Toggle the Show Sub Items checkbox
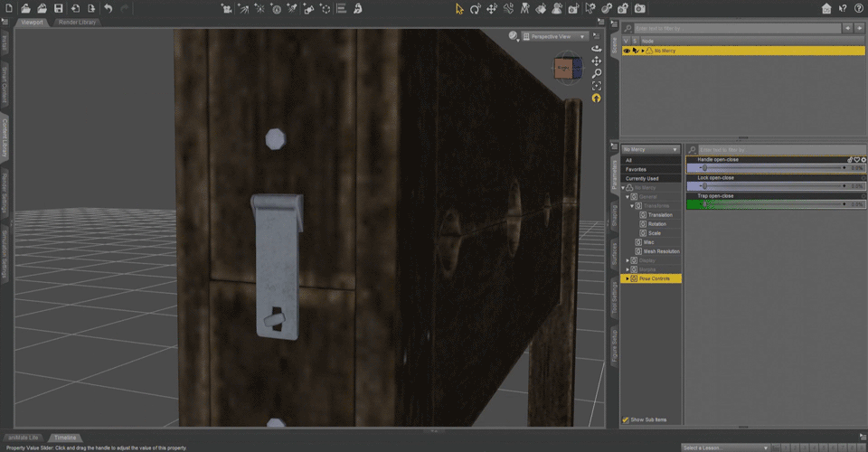This screenshot has width=868, height=452. coord(626,420)
